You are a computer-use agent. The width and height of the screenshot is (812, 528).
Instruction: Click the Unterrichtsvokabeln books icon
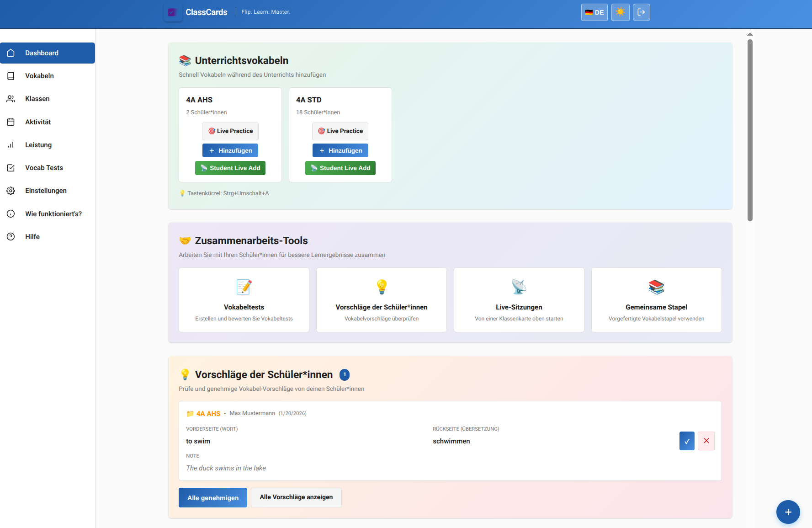[185, 60]
